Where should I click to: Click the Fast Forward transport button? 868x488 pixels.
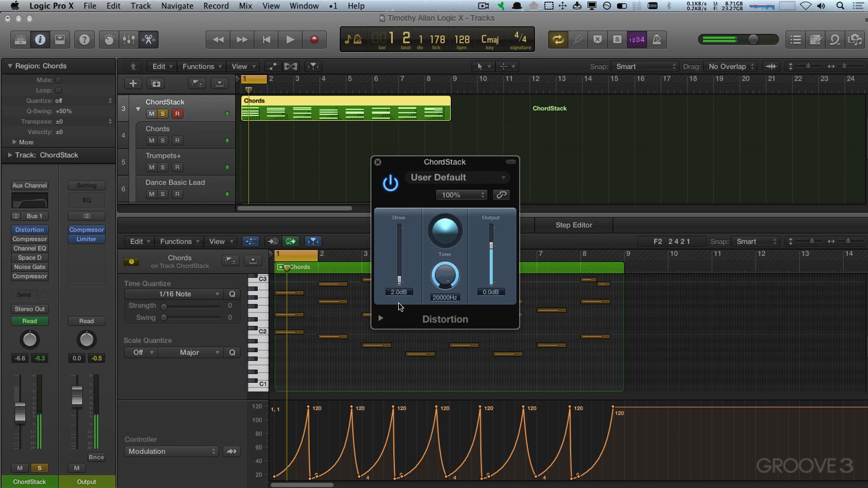[x=242, y=40]
